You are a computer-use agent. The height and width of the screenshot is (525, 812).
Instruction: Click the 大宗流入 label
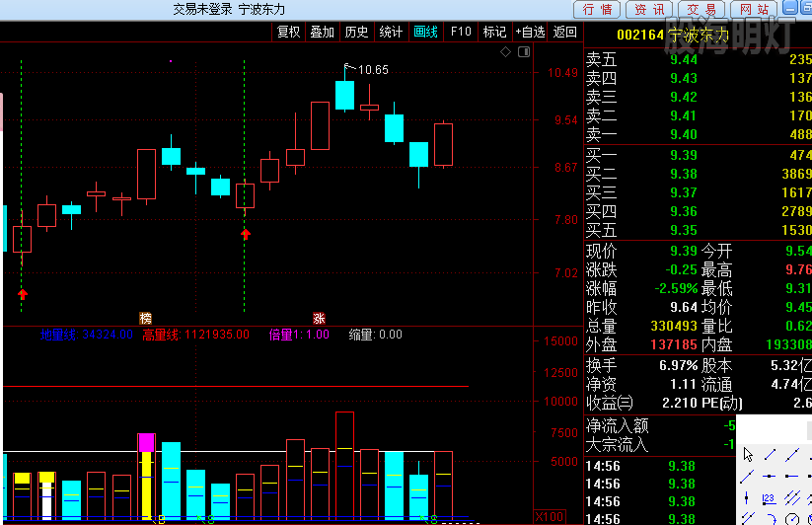(x=618, y=444)
